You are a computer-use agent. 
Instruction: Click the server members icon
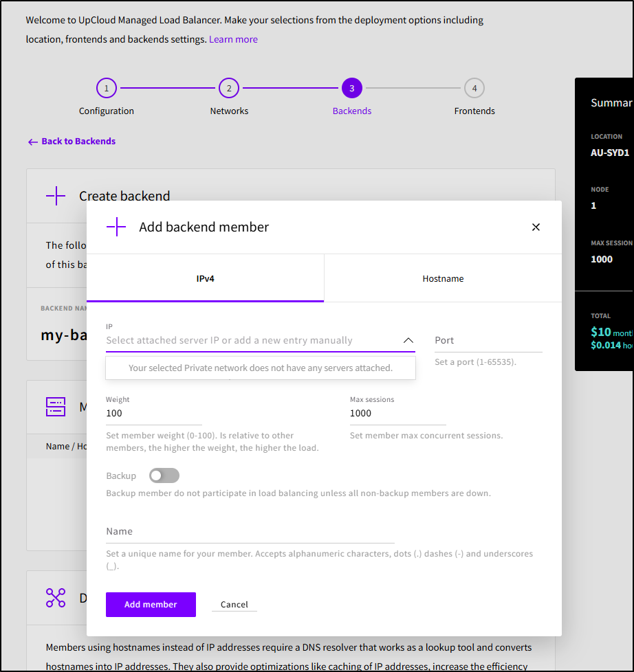tap(56, 407)
